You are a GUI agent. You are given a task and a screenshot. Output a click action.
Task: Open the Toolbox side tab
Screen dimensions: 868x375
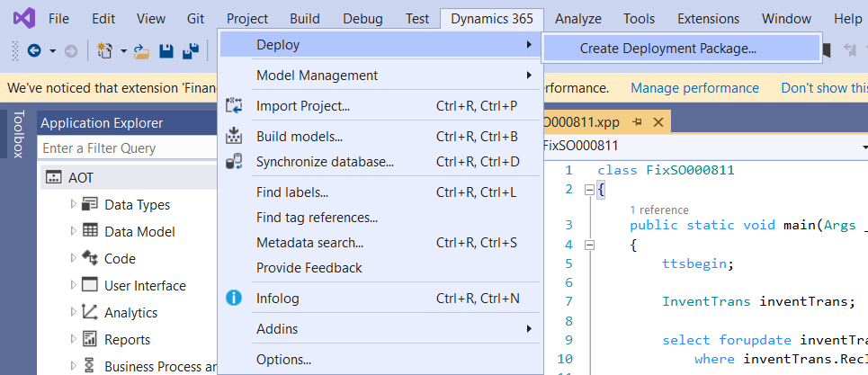pos(18,134)
